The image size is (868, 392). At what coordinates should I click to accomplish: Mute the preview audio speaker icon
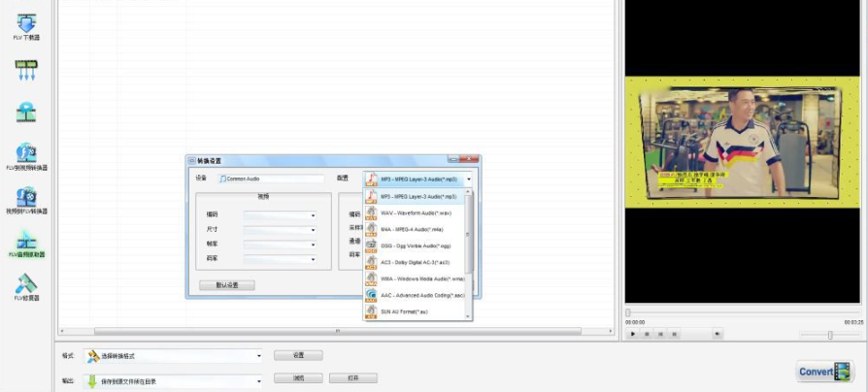point(717,334)
